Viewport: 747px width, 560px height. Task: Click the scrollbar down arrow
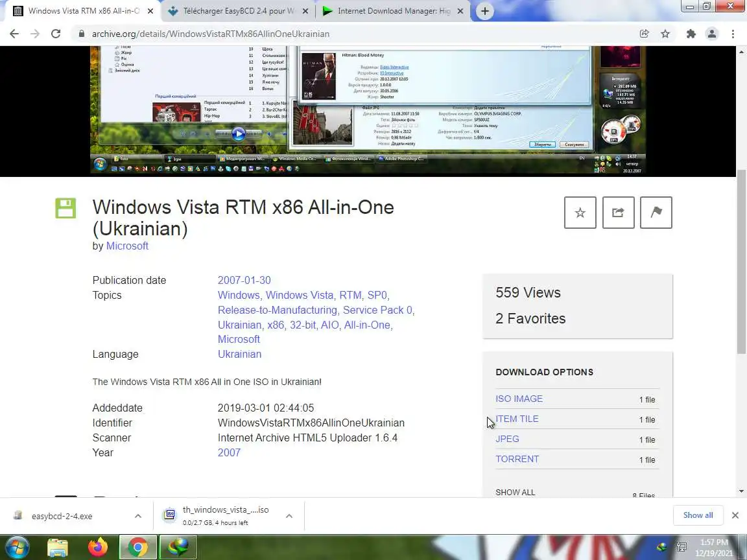741,491
